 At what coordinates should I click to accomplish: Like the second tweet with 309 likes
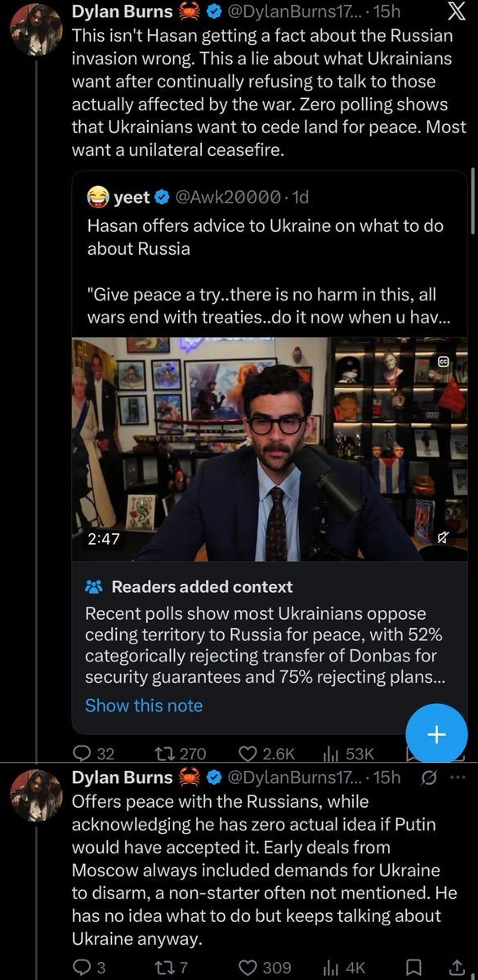(x=265, y=967)
